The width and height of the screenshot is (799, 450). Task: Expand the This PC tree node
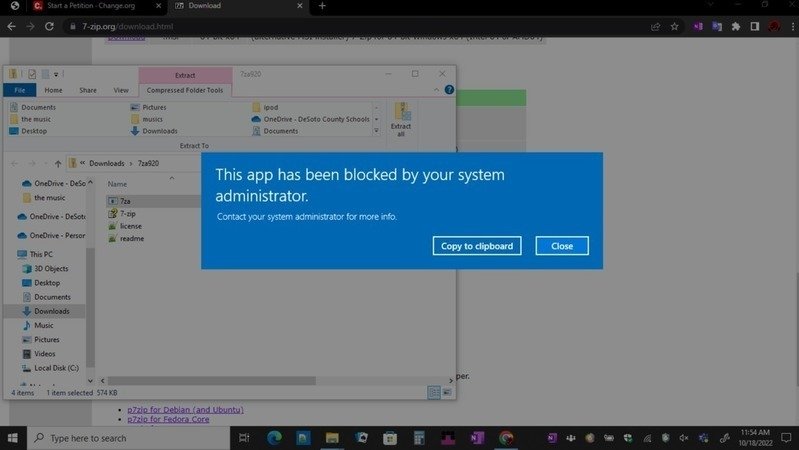pyautogui.click(x=12, y=255)
